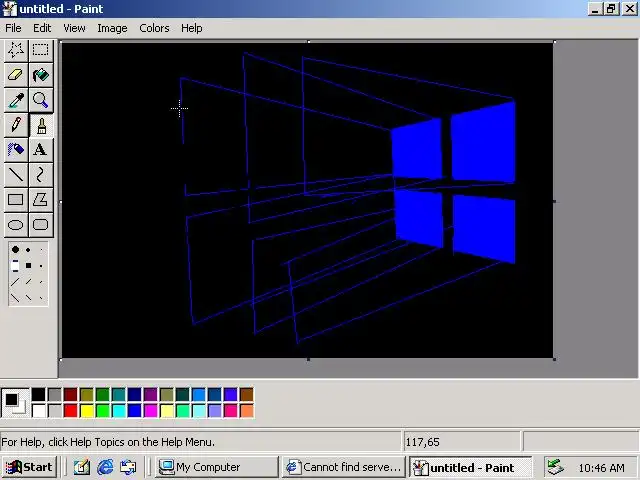Select the Airbrush spray can
640x480 pixels.
(16, 150)
